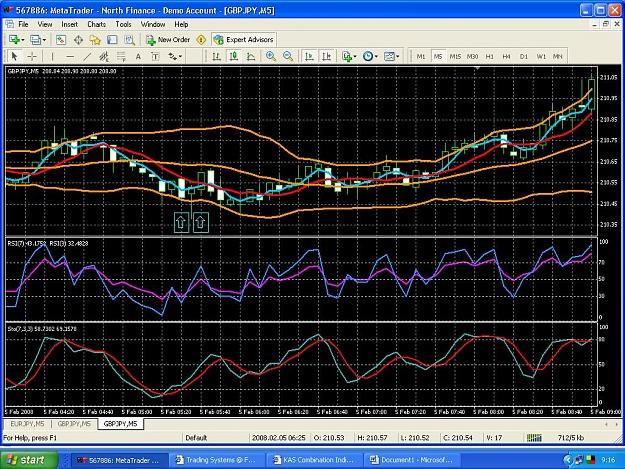Open the File menu
The image size is (625, 469).
[x=24, y=24]
